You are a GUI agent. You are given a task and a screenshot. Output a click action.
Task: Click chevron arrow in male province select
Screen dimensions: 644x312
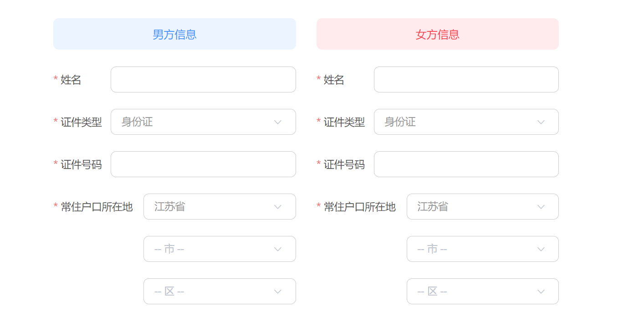278,207
